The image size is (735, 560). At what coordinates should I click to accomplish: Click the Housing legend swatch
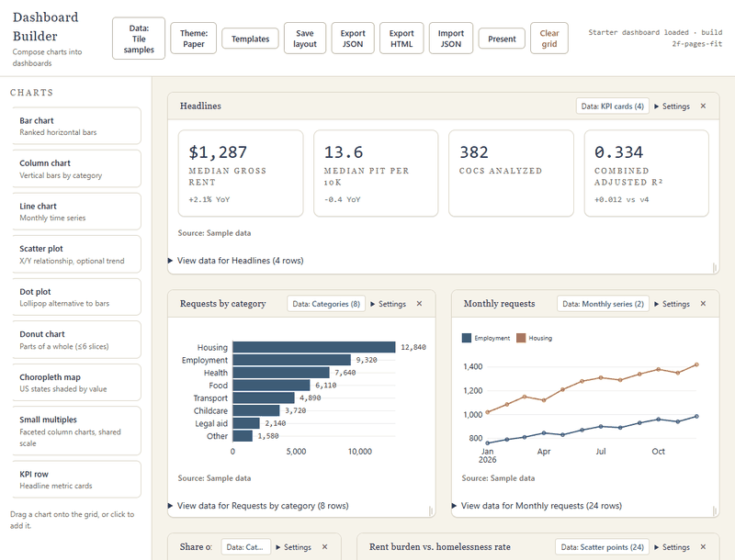521,338
